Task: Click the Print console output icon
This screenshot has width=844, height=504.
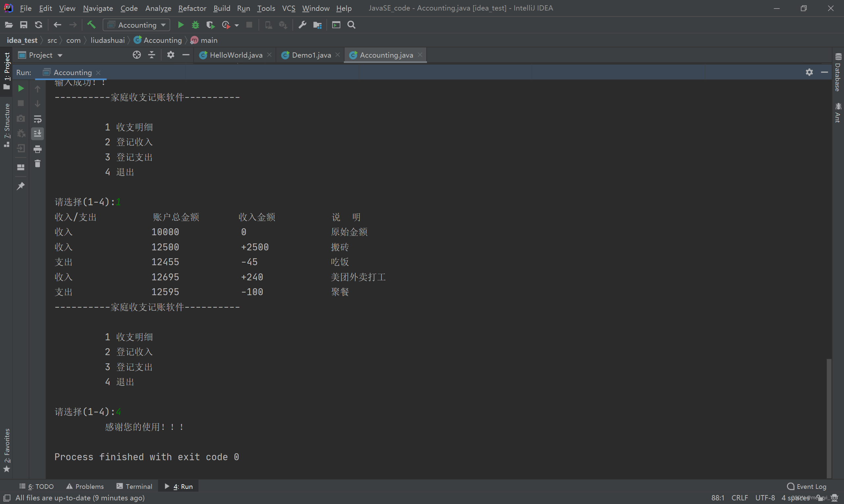Action: [x=37, y=149]
